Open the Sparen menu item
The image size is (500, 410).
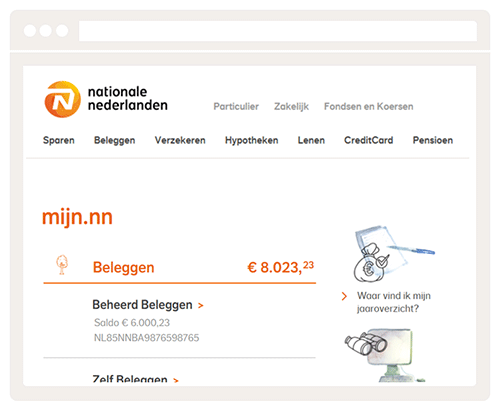(x=59, y=140)
